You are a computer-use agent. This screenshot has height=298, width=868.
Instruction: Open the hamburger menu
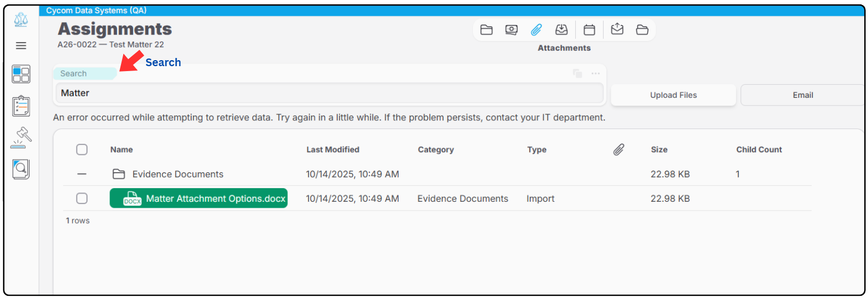click(x=21, y=46)
